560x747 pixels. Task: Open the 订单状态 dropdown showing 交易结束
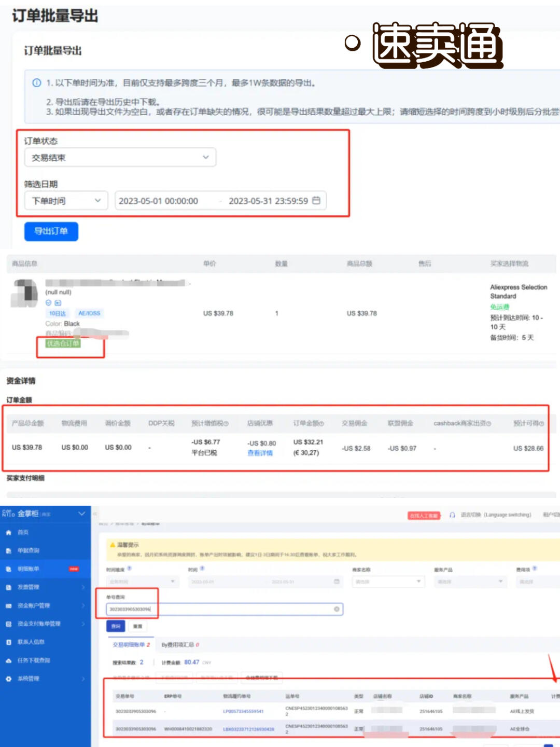coord(120,158)
